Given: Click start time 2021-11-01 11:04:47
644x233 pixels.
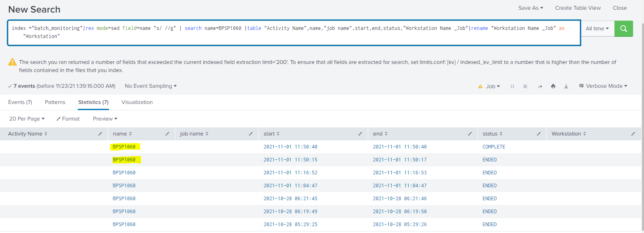Looking at the screenshot, I should (290, 186).
